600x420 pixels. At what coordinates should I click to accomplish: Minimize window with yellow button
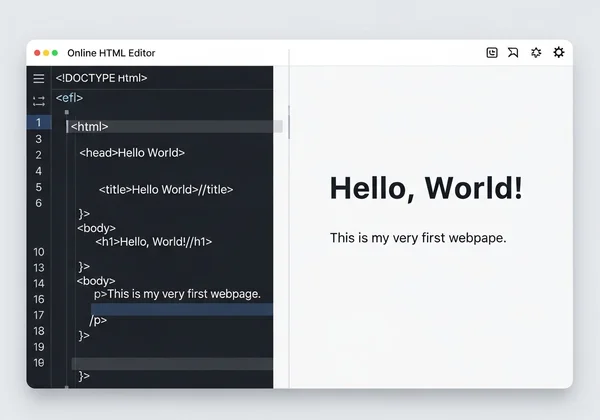(46, 53)
